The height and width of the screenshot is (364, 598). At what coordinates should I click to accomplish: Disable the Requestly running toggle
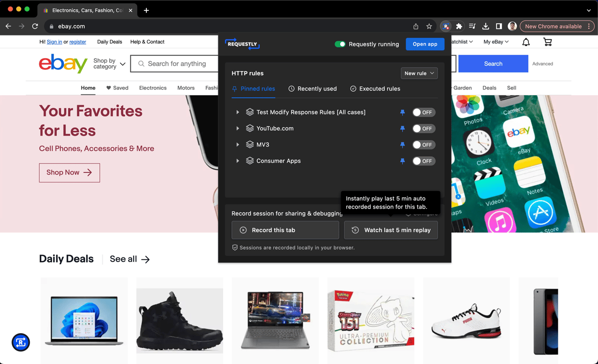(340, 44)
